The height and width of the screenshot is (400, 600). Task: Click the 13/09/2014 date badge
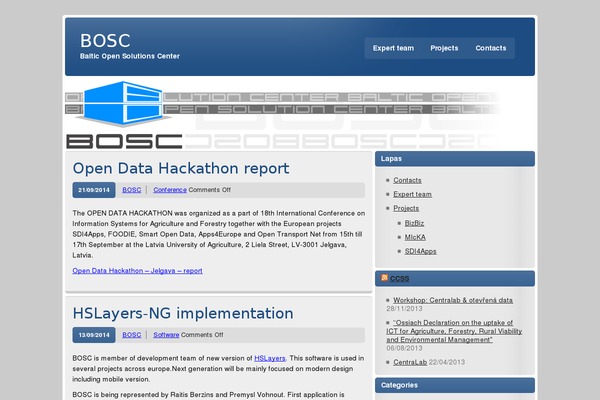(x=94, y=335)
